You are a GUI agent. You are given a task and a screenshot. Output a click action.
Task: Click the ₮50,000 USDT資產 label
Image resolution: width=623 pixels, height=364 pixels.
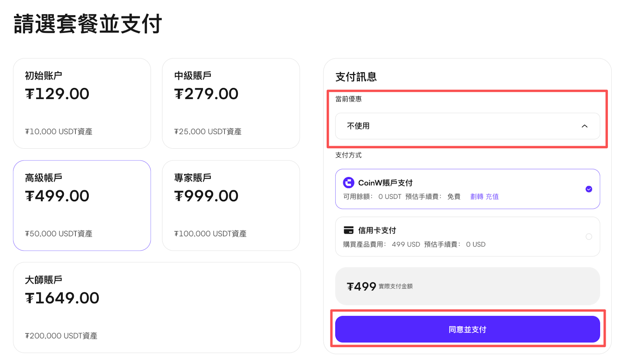tap(59, 234)
